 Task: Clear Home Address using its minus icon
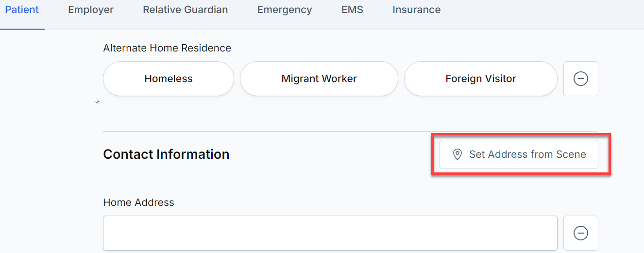point(580,233)
